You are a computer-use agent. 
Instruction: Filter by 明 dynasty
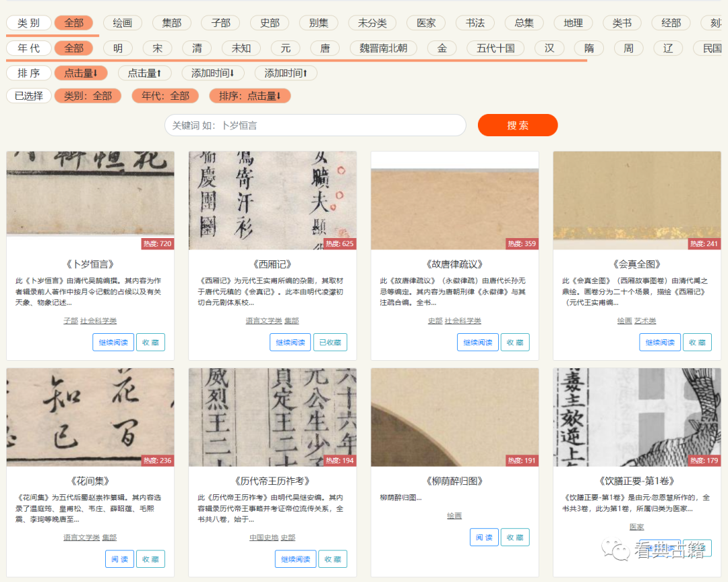(x=116, y=48)
